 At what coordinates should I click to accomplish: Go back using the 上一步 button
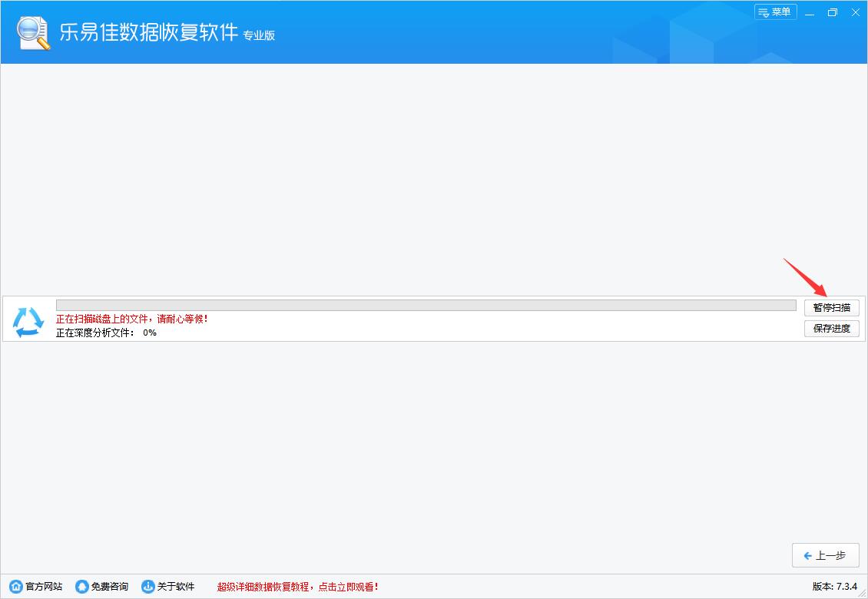point(825,555)
